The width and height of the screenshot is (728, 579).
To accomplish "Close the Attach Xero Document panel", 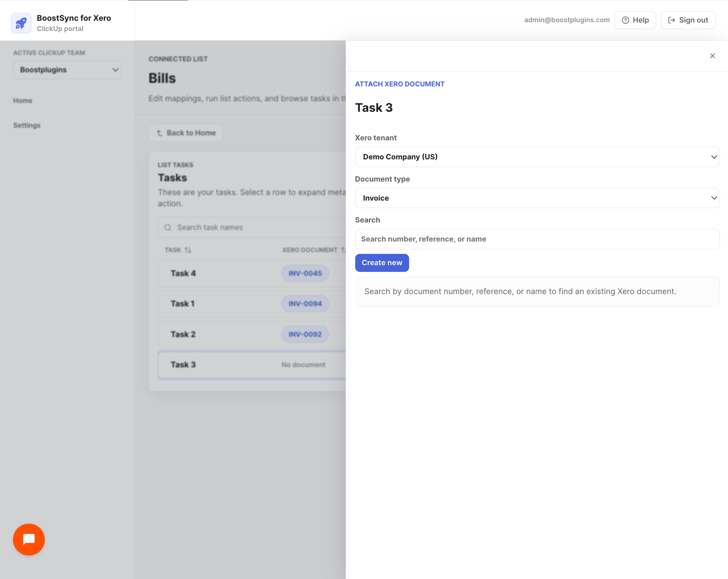I will click(x=712, y=56).
